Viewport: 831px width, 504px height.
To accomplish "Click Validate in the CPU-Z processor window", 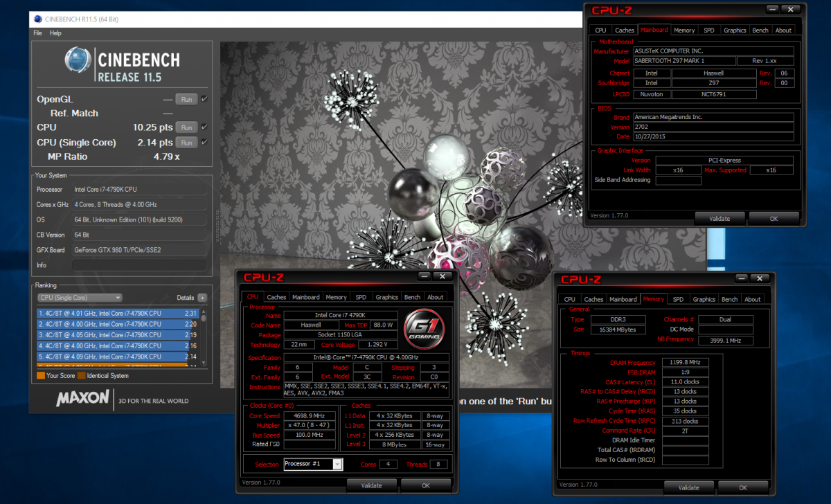I will click(371, 485).
